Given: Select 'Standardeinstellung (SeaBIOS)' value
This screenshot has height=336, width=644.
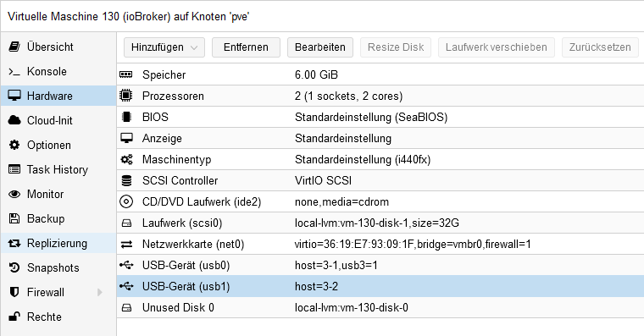Looking at the screenshot, I should click(371, 118).
